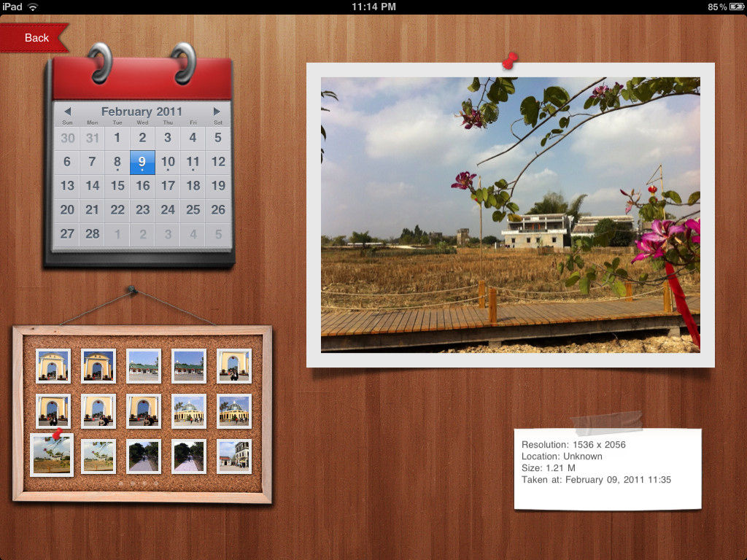Select February 4 on the calendar
Viewport: 747px width, 560px height.
[x=193, y=138]
